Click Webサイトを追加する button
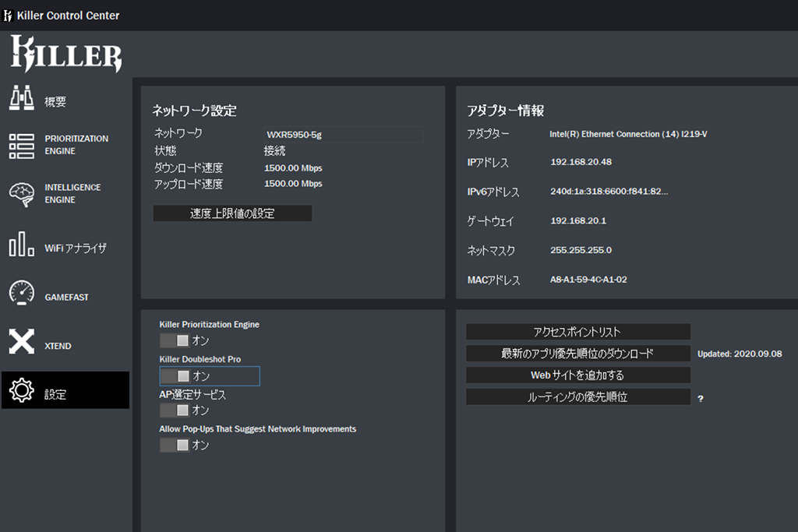This screenshot has width=798, height=532. 578,375
